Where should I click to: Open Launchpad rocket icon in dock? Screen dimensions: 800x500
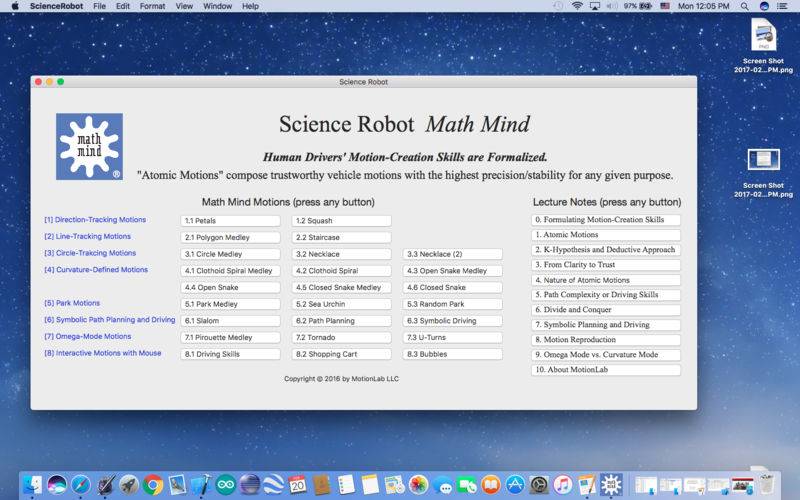point(129,485)
